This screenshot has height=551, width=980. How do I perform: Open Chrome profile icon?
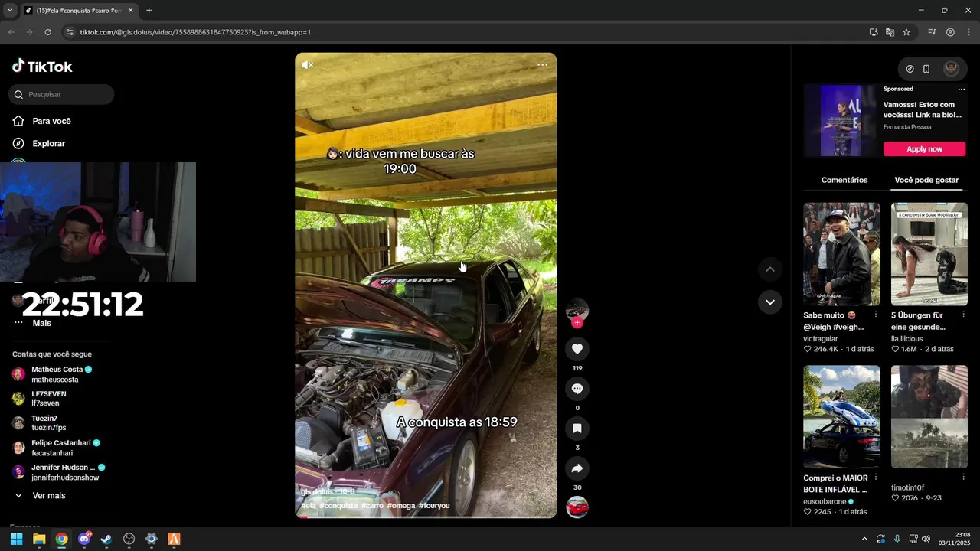[950, 32]
